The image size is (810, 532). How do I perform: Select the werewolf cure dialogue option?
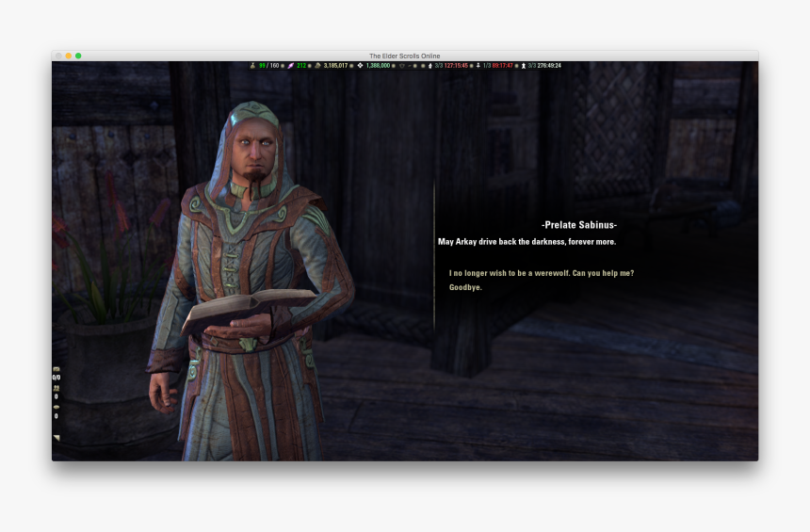pyautogui.click(x=542, y=273)
